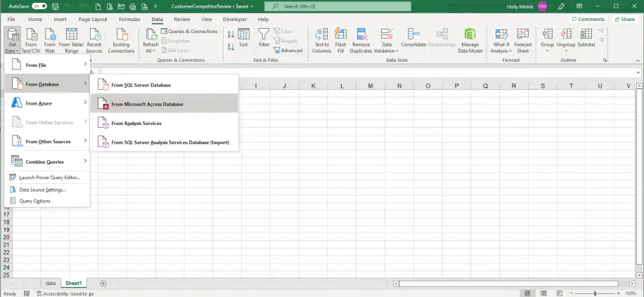644x297 pixels.
Task: Switch to the Insert tab
Action: tap(60, 19)
